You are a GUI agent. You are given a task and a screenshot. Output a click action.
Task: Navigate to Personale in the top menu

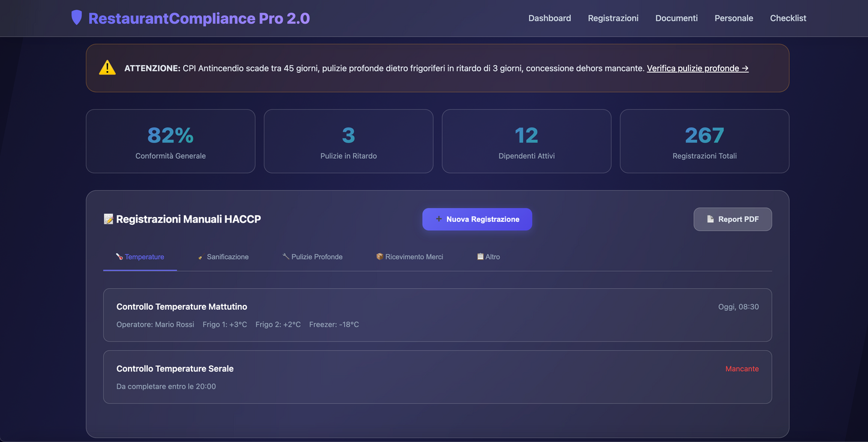pos(733,18)
